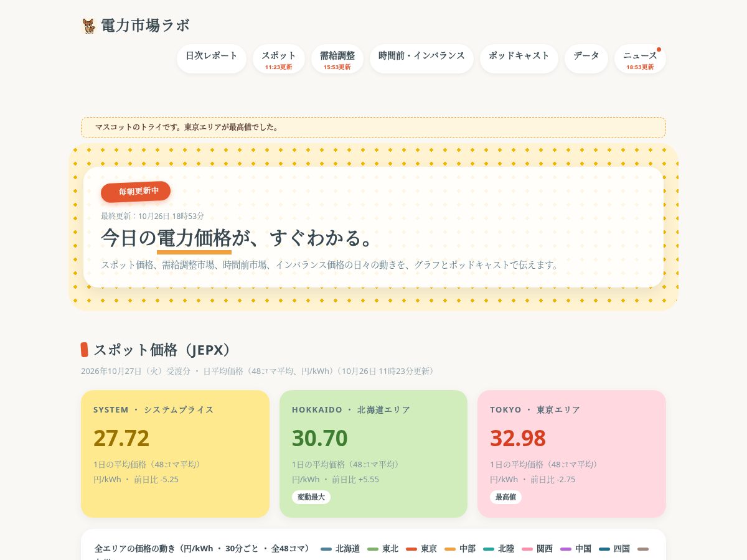The image size is (747, 560).
Task: Open the 需給調整 nav tab
Action: pos(337,58)
